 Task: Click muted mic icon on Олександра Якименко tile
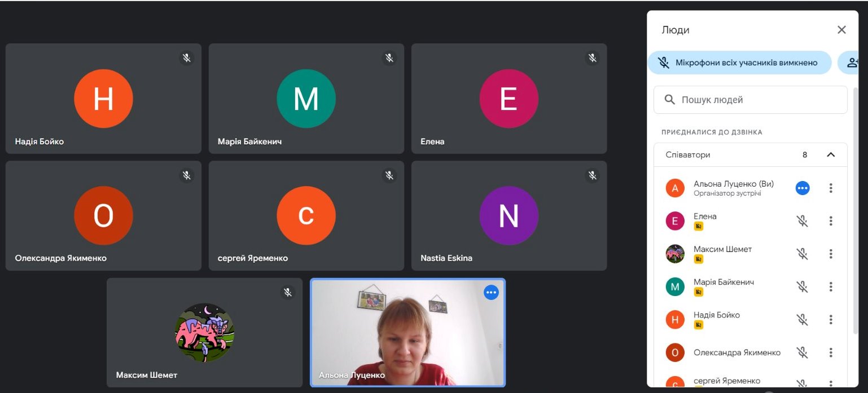[x=187, y=175]
